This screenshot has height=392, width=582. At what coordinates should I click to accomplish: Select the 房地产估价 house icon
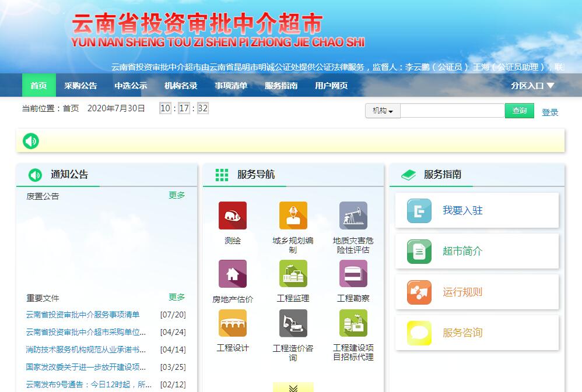tap(233, 274)
